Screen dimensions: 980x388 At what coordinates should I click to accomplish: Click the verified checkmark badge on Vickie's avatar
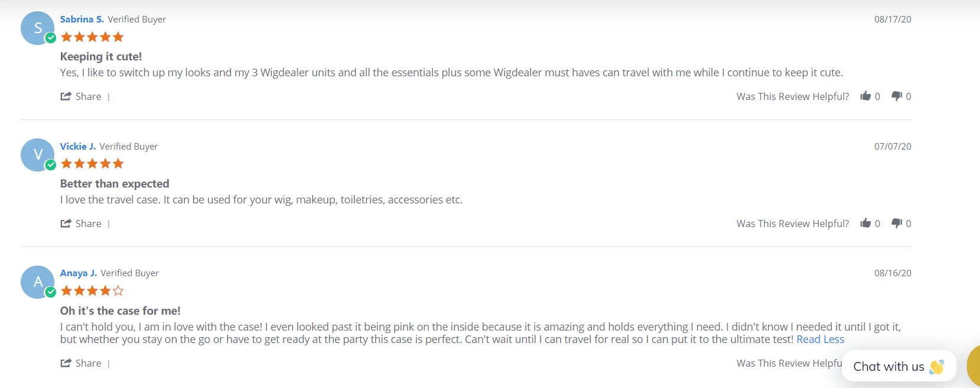pos(51,165)
